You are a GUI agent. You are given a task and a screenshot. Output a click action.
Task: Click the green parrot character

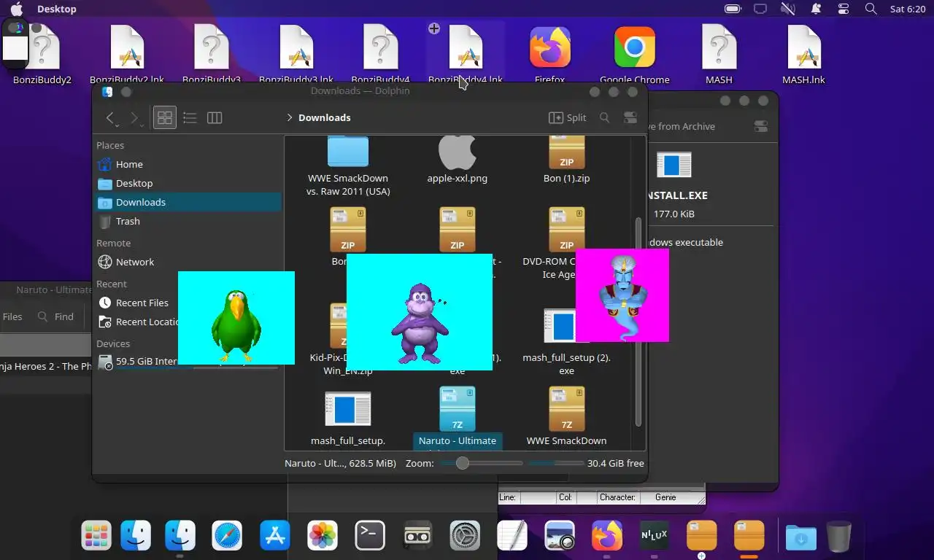[x=236, y=325]
